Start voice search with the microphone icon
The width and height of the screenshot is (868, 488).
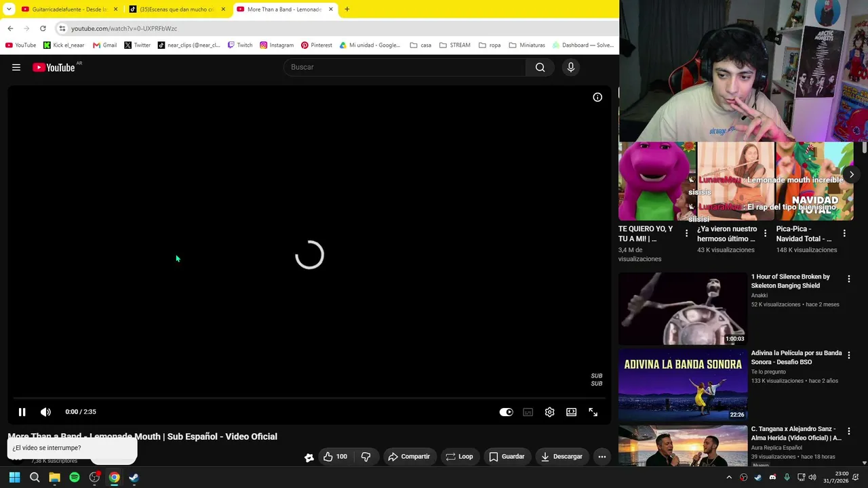[x=571, y=67]
